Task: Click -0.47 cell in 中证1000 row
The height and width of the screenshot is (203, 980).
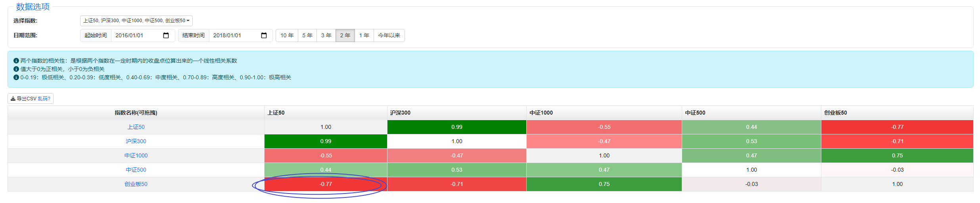Action: point(456,155)
